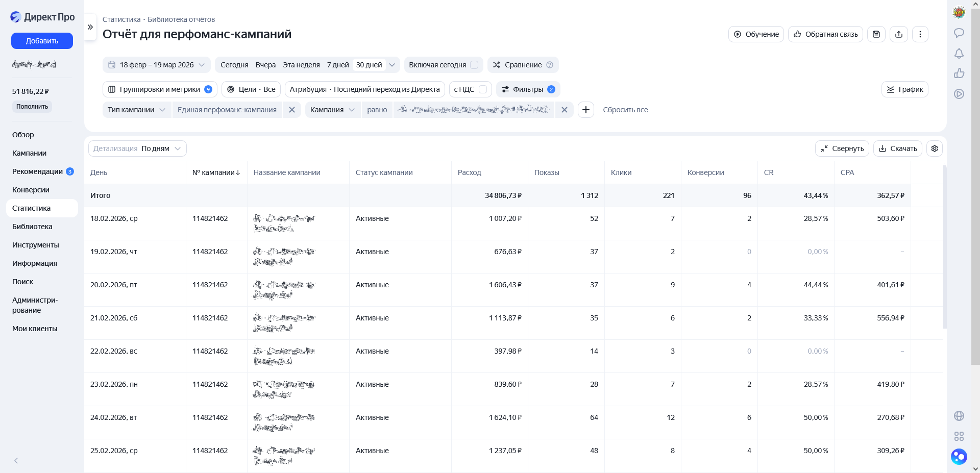
Task: Click the Библиотека отчётов breadcrumb
Action: click(181, 19)
